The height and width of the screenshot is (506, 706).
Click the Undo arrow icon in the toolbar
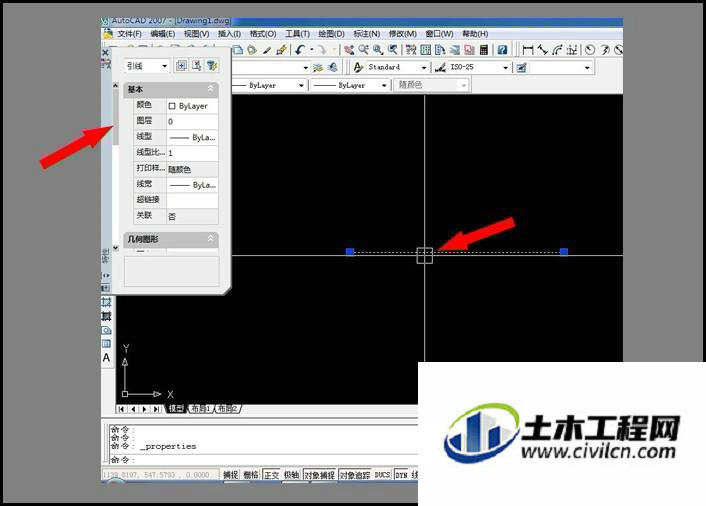[x=300, y=50]
